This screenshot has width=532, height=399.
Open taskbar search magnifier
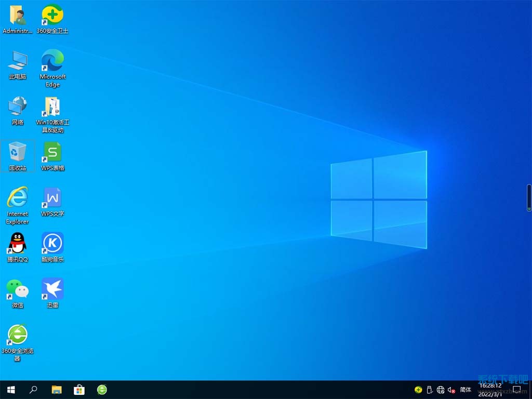33,390
